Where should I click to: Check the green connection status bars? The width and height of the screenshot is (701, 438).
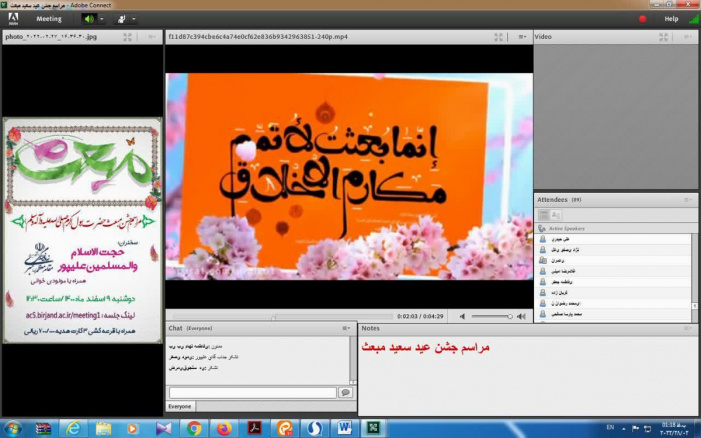[x=693, y=19]
